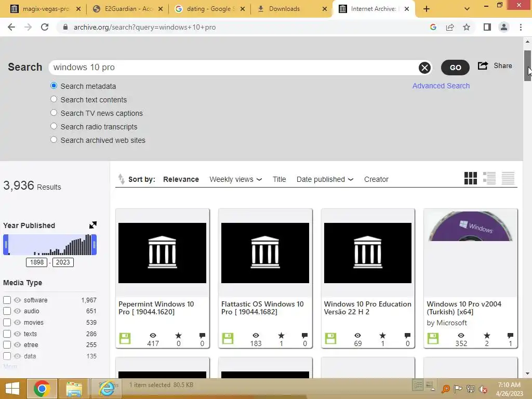Image resolution: width=532 pixels, height=399 pixels.
Task: Click views eye icon on Pepermint card
Action: [x=153, y=335]
